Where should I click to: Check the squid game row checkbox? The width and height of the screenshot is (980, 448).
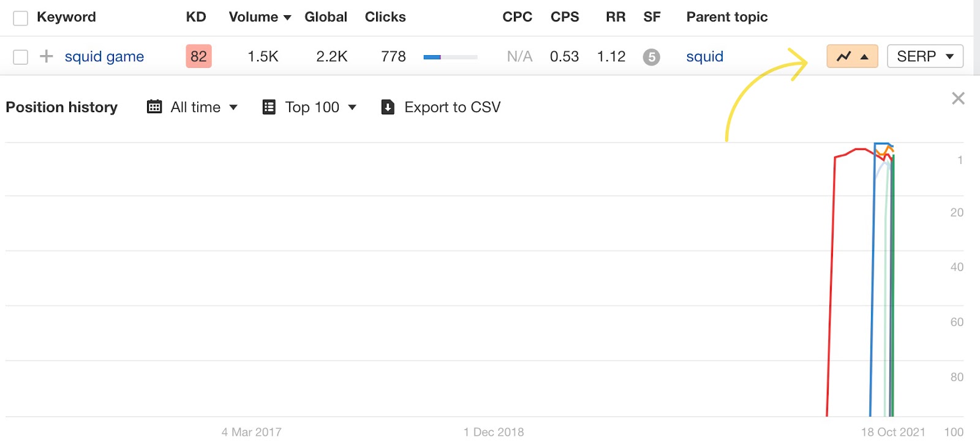pyautogui.click(x=20, y=57)
